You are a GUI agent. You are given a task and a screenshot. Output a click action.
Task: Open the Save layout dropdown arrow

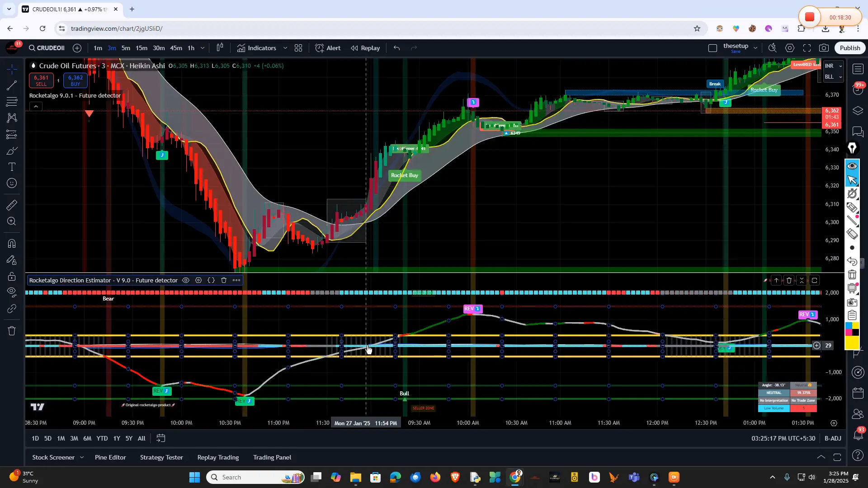coord(755,48)
